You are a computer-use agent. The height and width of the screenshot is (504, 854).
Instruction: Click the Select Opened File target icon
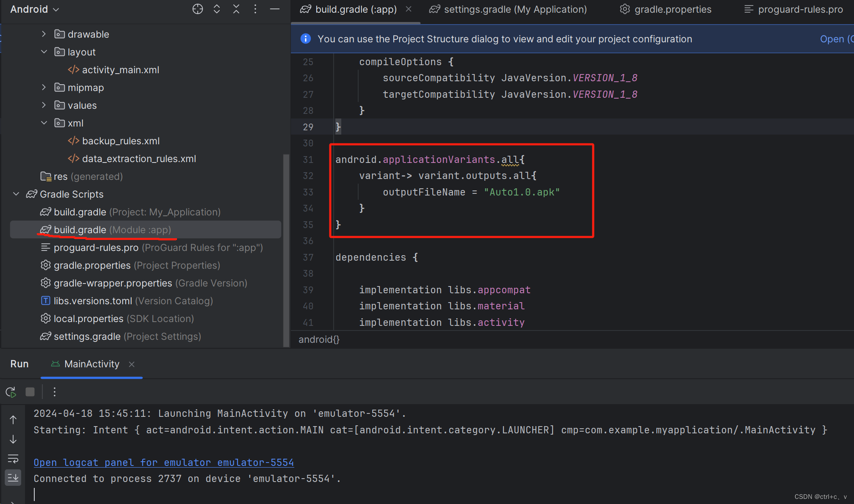(x=197, y=9)
